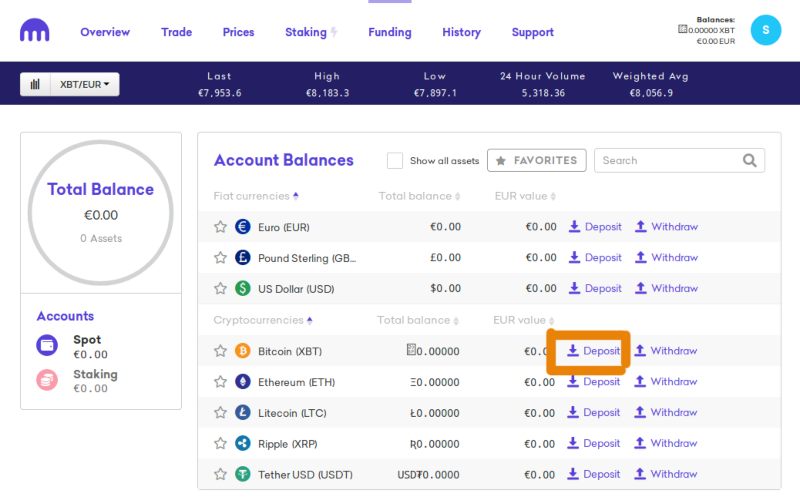Open the user avatar S menu

pyautogui.click(x=765, y=30)
